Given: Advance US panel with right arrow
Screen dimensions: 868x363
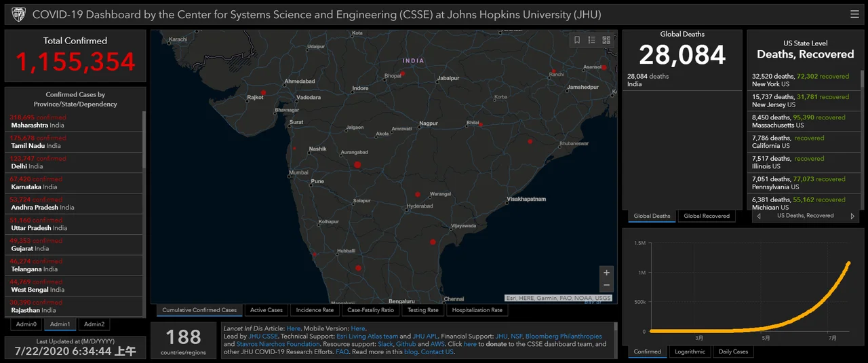Looking at the screenshot, I should click(x=852, y=216).
